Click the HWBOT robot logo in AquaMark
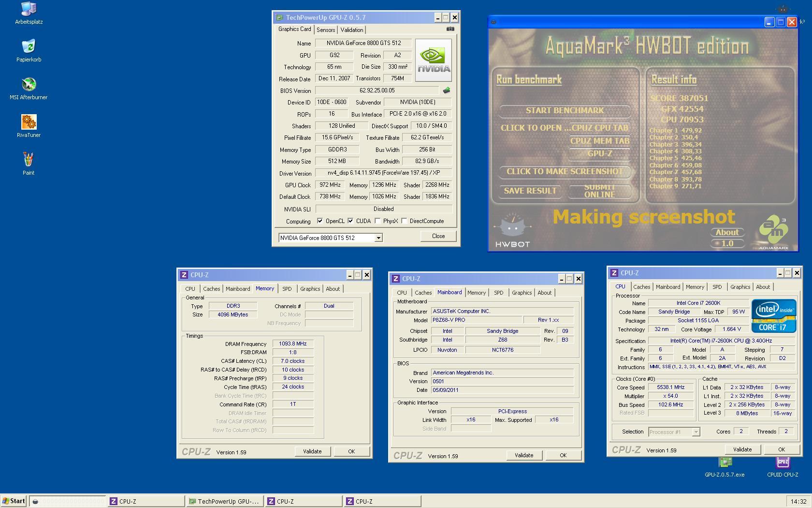 tap(513, 231)
